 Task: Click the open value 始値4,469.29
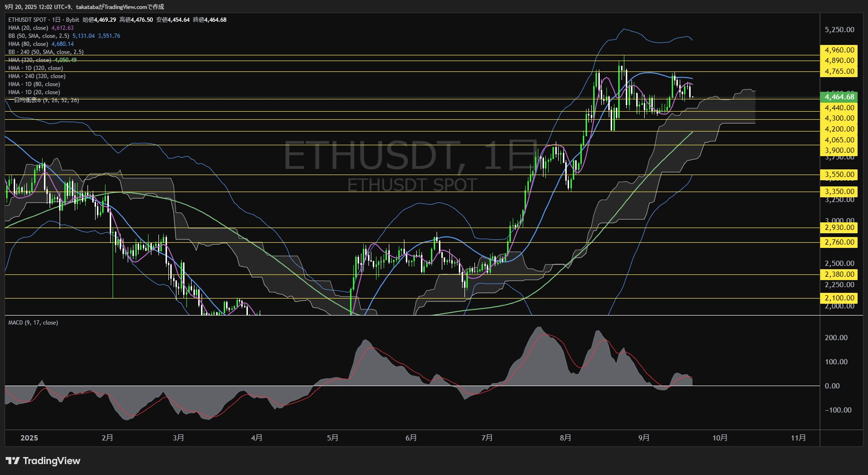click(99, 20)
